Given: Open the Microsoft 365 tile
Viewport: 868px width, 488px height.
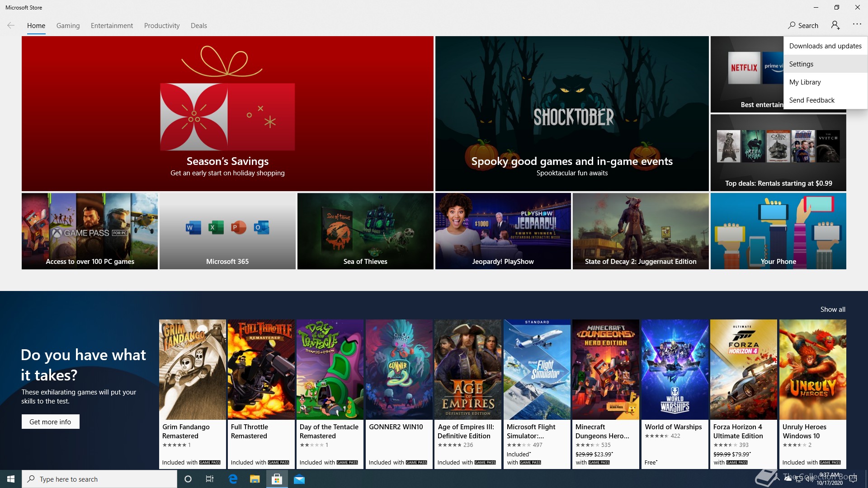Looking at the screenshot, I should point(227,231).
